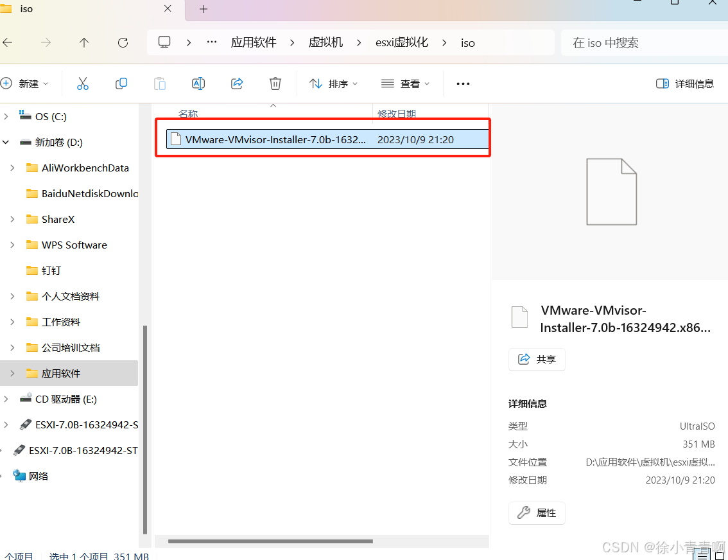Open chevron after 应用软件 in address bar
Screen dimensions: 728x560
tap(292, 43)
